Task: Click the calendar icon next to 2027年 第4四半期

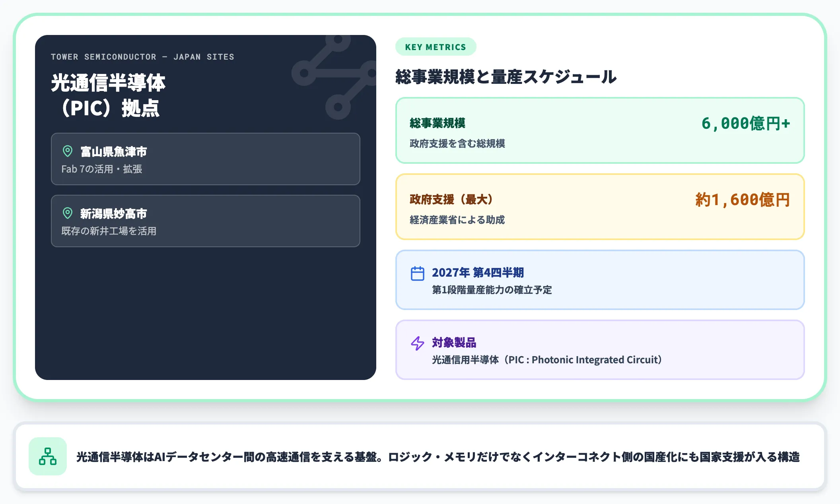Action: coord(417,273)
